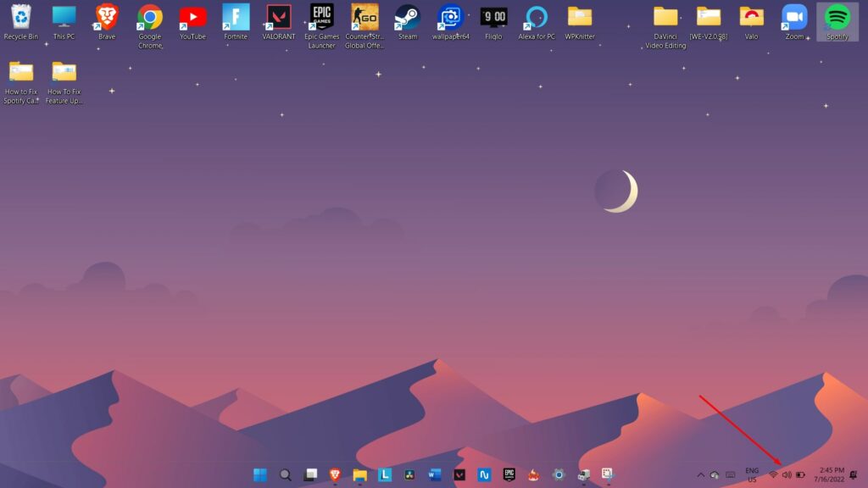Open Task View from the taskbar

coord(311,474)
